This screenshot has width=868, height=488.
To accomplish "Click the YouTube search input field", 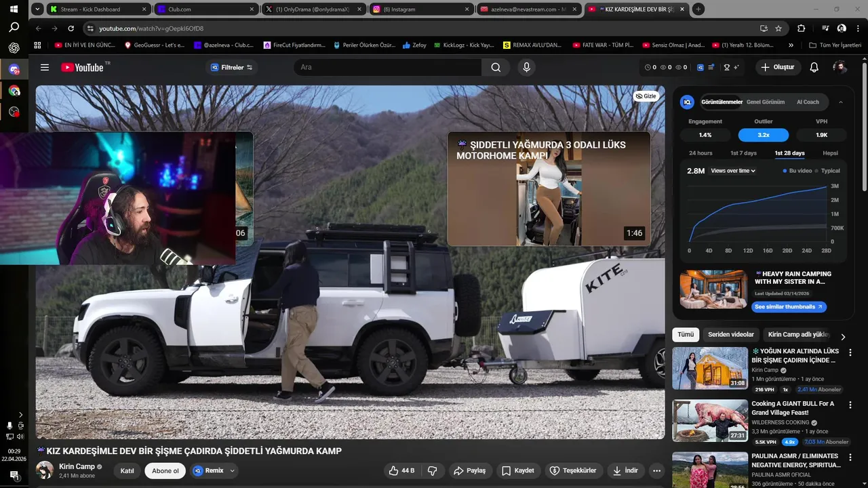I will click(x=388, y=67).
